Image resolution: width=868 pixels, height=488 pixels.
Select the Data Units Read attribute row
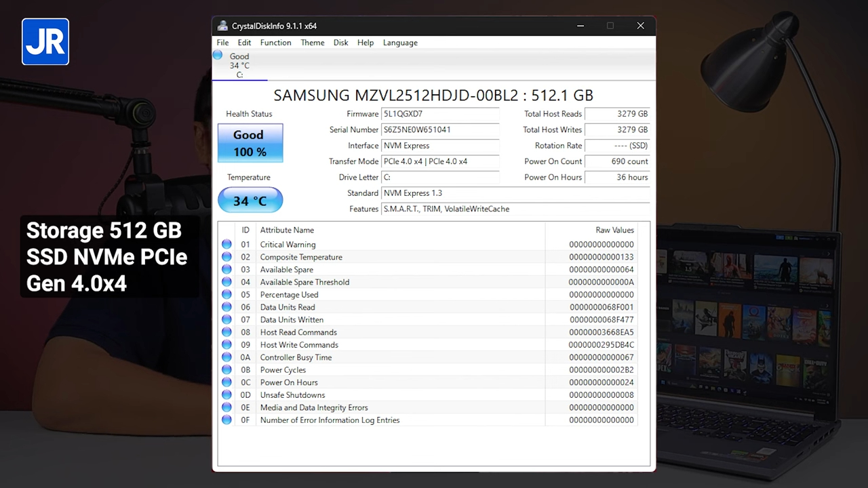pyautogui.click(x=288, y=307)
